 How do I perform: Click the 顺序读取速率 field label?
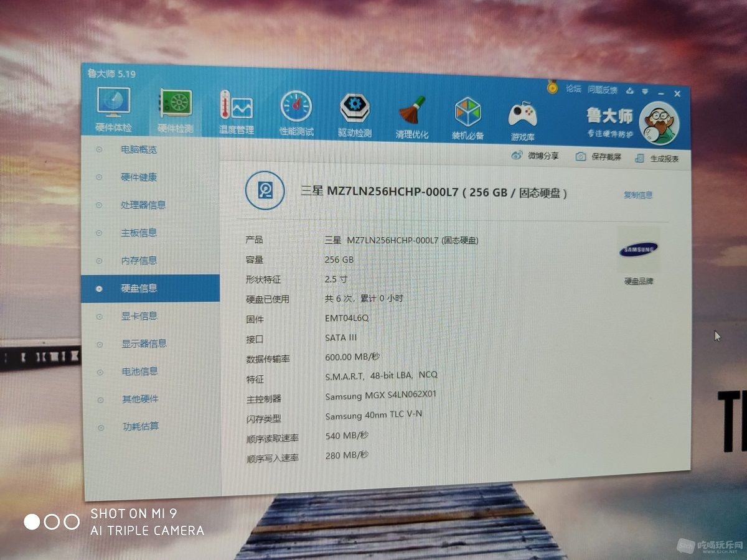pyautogui.click(x=273, y=439)
